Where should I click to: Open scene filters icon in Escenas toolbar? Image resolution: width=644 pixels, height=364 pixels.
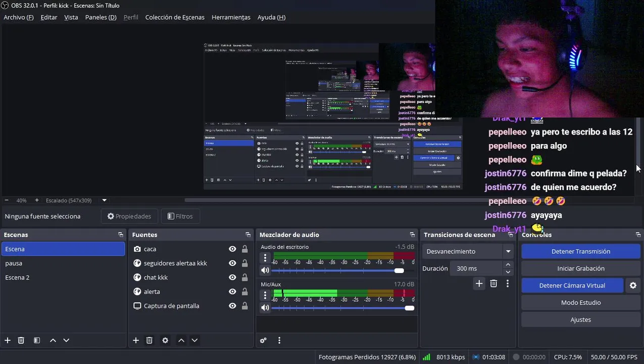(x=37, y=340)
